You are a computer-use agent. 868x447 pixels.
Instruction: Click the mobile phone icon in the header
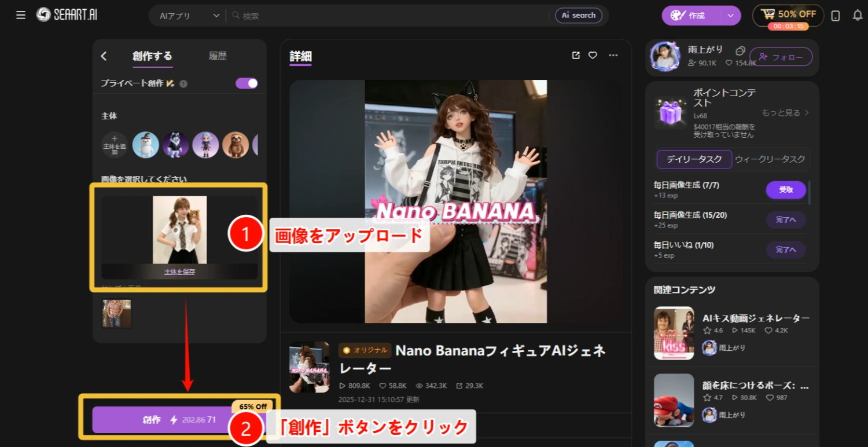(835, 16)
